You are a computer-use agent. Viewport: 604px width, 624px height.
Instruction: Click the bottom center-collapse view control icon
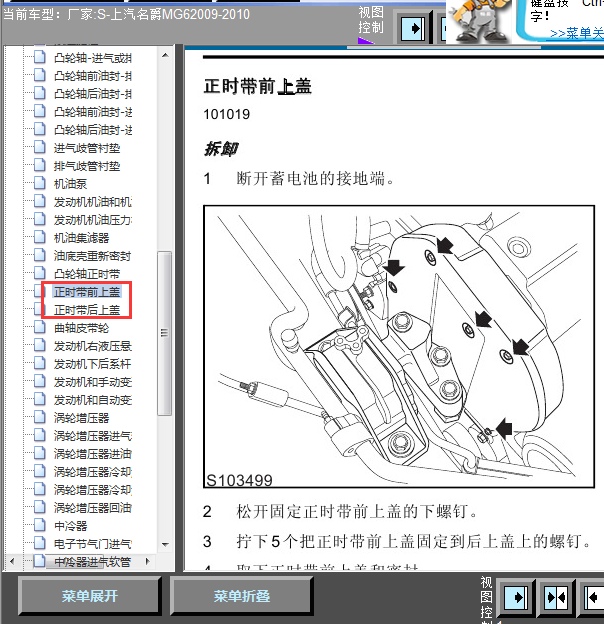(x=556, y=597)
